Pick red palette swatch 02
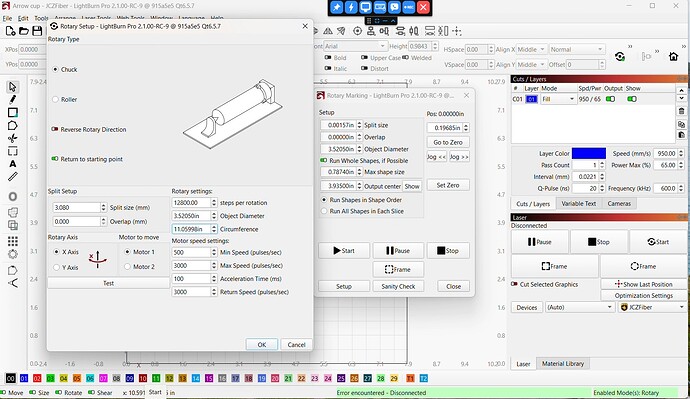The image size is (690, 399). [37, 378]
